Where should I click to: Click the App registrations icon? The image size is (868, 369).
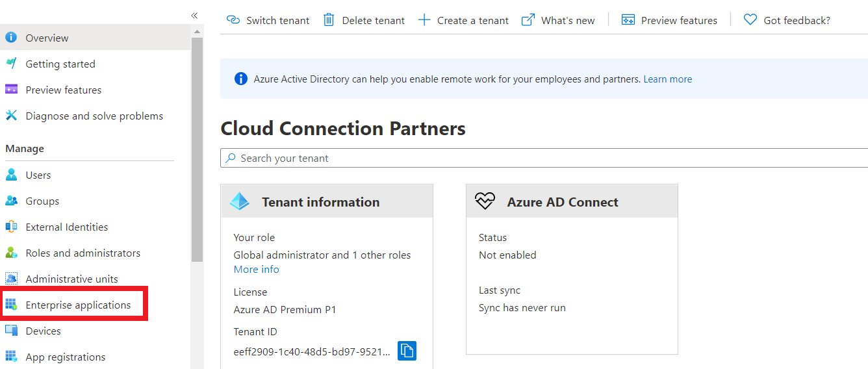11,357
